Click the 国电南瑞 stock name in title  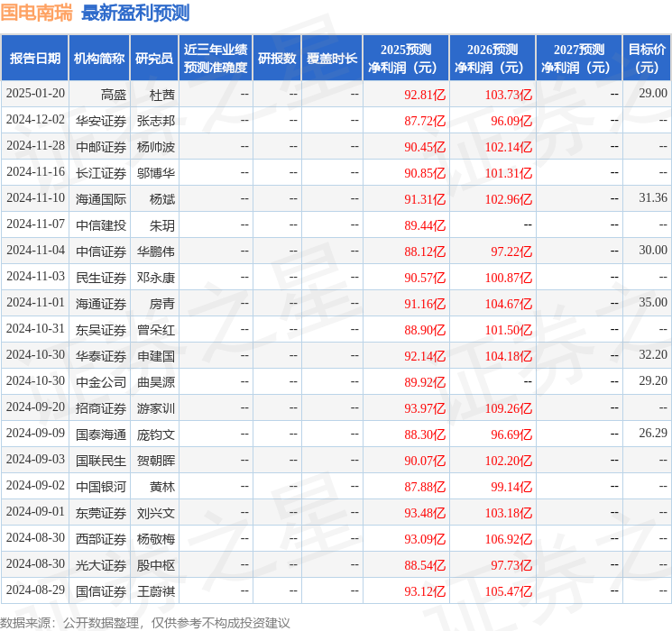[36, 13]
